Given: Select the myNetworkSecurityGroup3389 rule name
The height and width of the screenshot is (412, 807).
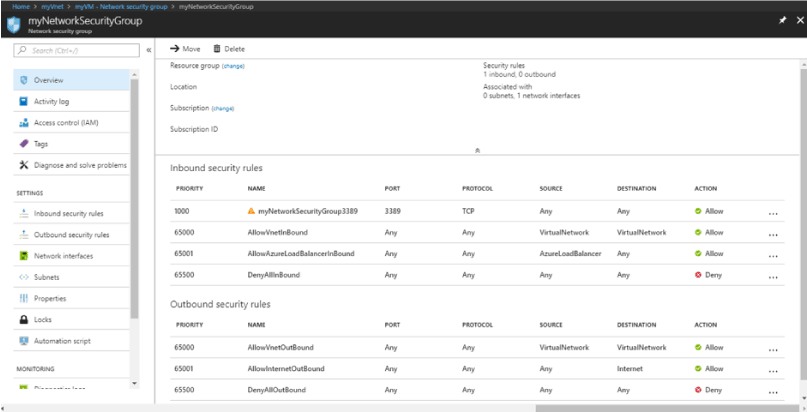Looking at the screenshot, I should pos(308,211).
